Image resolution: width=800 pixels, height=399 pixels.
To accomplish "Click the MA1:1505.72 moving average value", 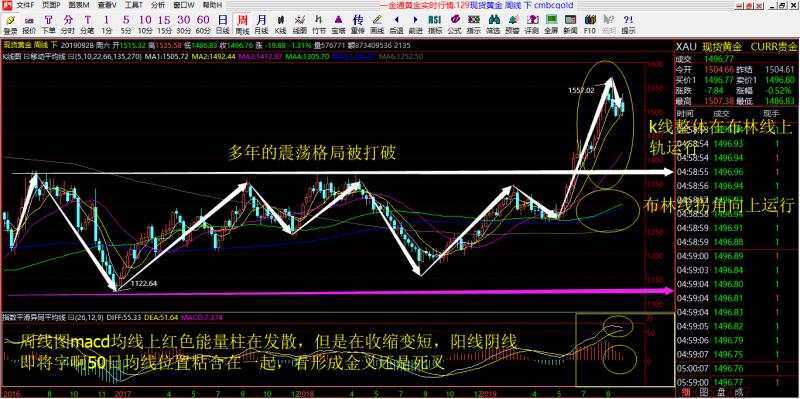I will [x=167, y=56].
